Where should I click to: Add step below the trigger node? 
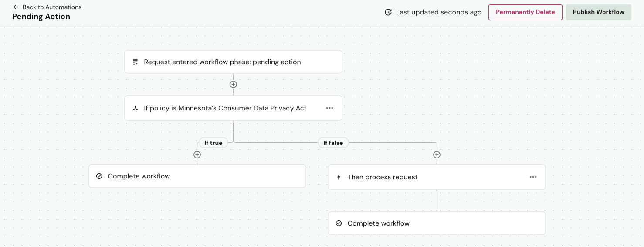(233, 85)
